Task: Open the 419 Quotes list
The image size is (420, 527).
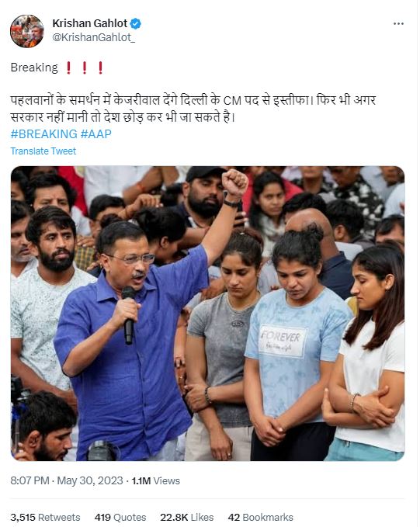Action: (x=120, y=517)
